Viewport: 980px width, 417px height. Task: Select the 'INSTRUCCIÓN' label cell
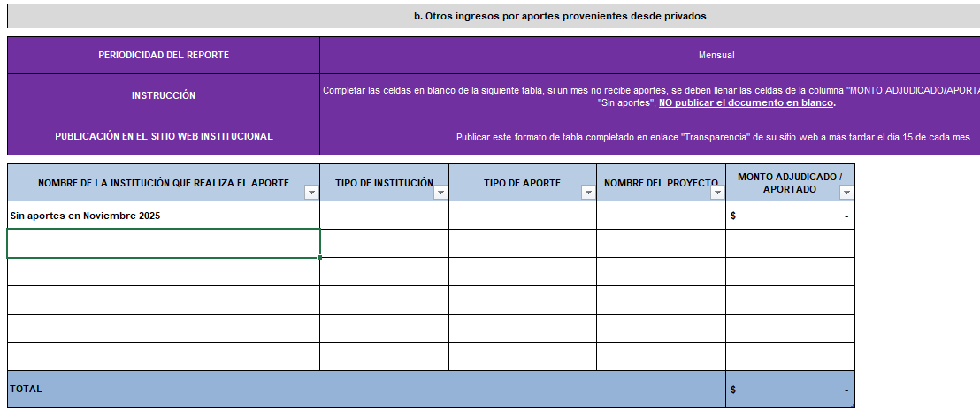click(x=164, y=95)
